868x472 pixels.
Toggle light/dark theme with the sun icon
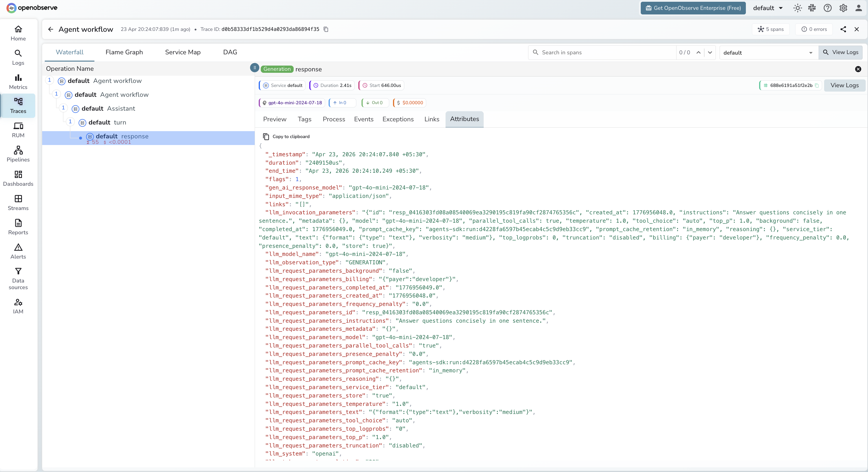pos(798,8)
